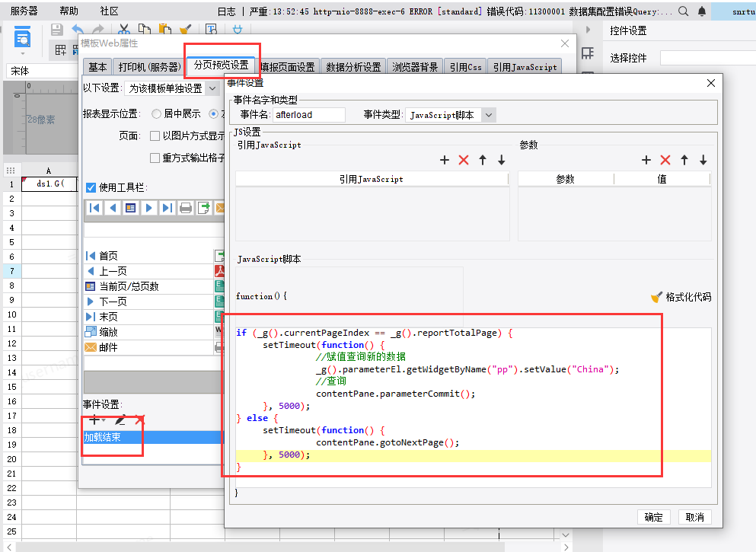
Task: Select the checked display position radio button
Action: (213, 113)
